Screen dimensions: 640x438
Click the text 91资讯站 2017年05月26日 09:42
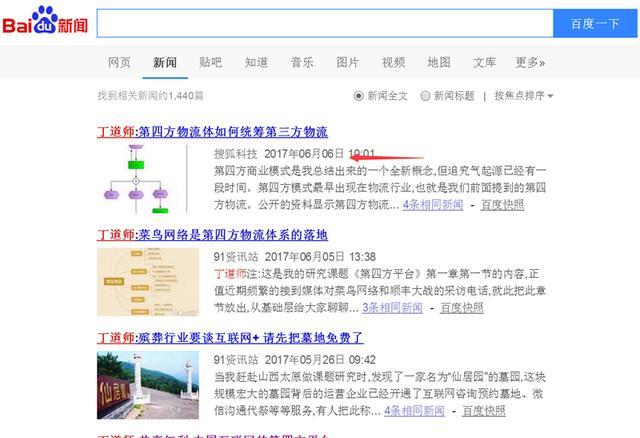click(295, 360)
